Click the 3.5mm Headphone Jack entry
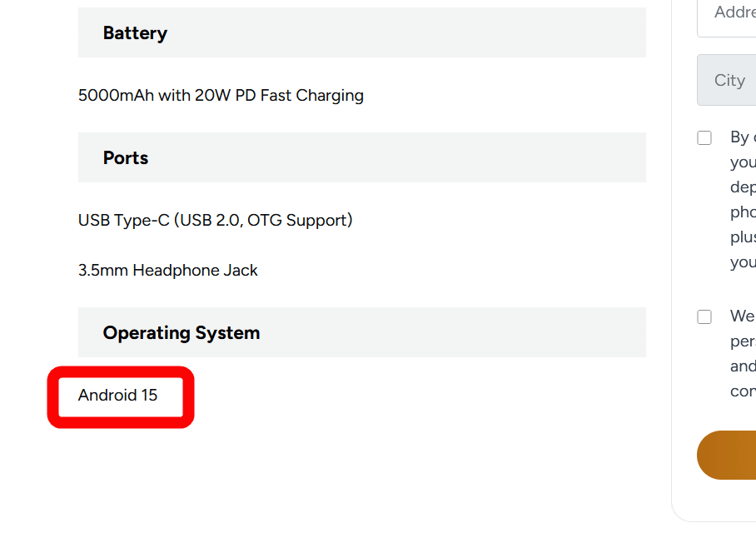This screenshot has height=553, width=756. tap(168, 271)
